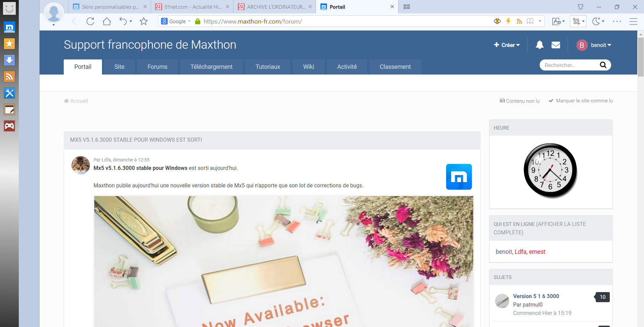This screenshot has height=327, width=644.
Task: Open ernest profile in online list
Action: click(x=537, y=252)
